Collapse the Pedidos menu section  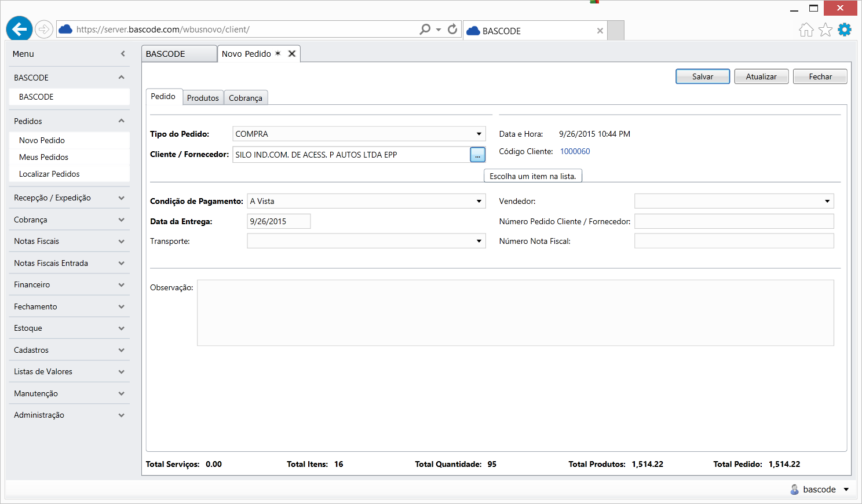[x=121, y=121]
